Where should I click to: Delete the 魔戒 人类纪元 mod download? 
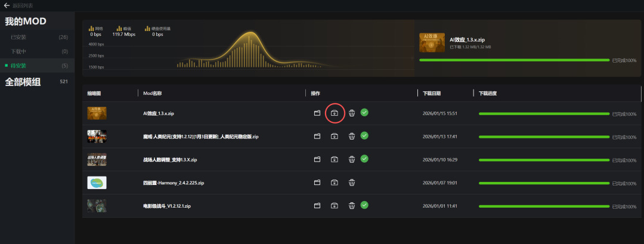click(x=352, y=136)
